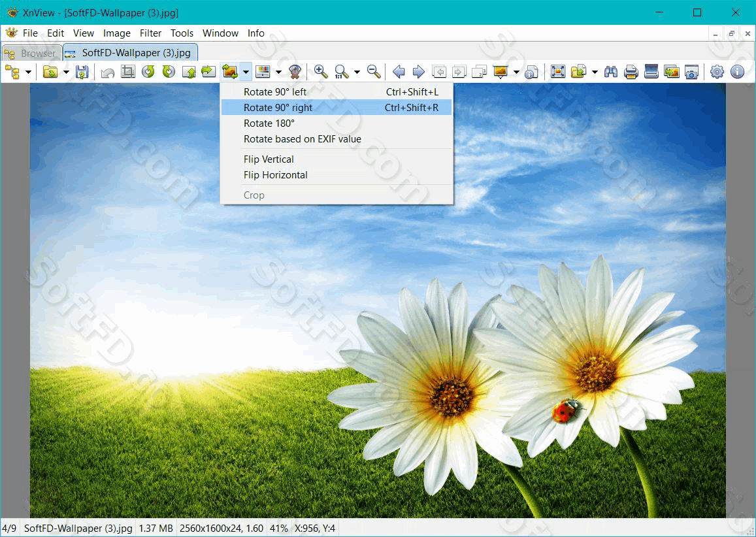This screenshot has width=756, height=537.
Task: Choose Rotate 90° left menu entry
Action: (x=337, y=91)
